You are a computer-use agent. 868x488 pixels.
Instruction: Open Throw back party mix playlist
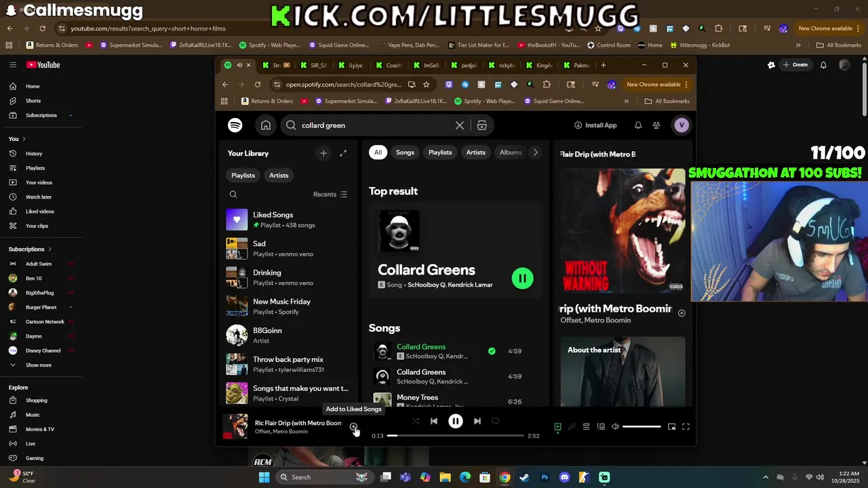coord(288,365)
